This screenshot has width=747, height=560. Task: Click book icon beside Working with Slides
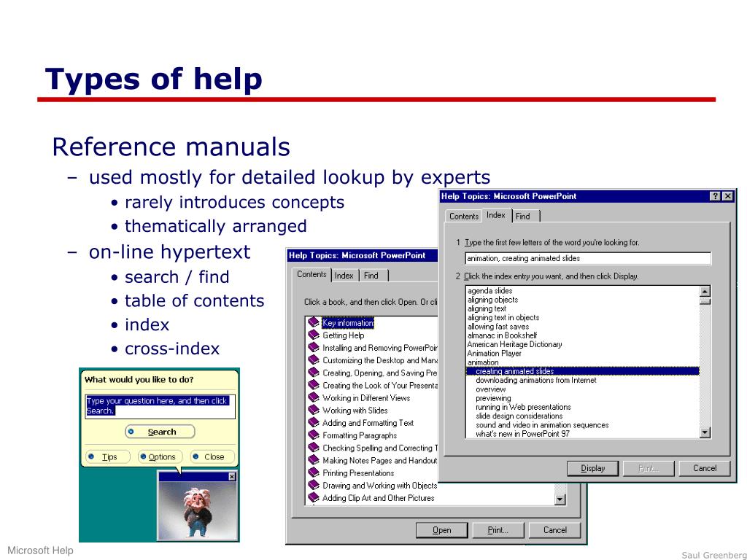[314, 410]
